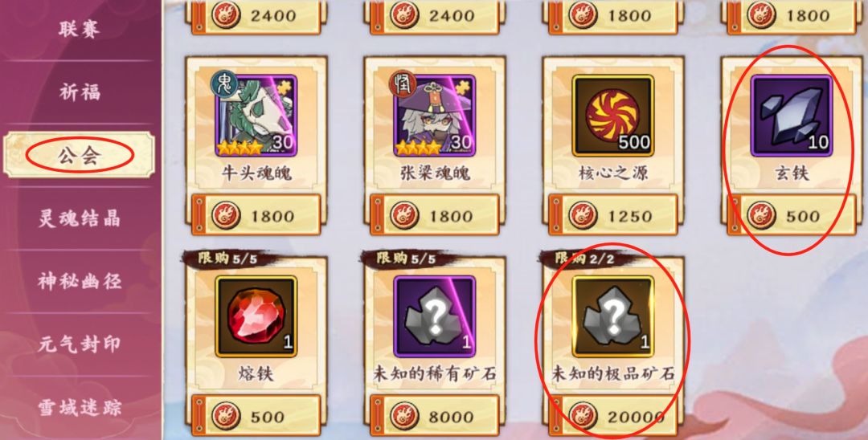The height and width of the screenshot is (440, 868).
Task: Go to the 灵魂结晶 tab
Action: coord(79,218)
